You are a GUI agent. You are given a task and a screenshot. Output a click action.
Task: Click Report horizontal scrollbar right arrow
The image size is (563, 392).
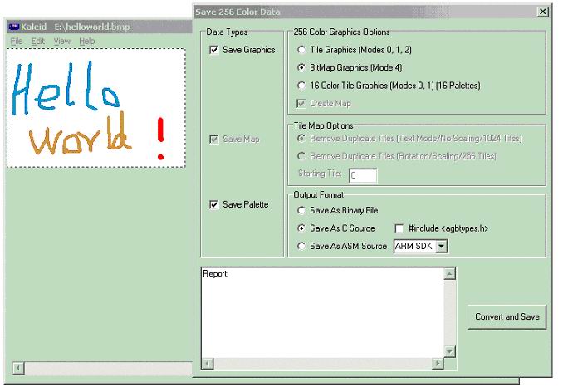click(x=438, y=364)
